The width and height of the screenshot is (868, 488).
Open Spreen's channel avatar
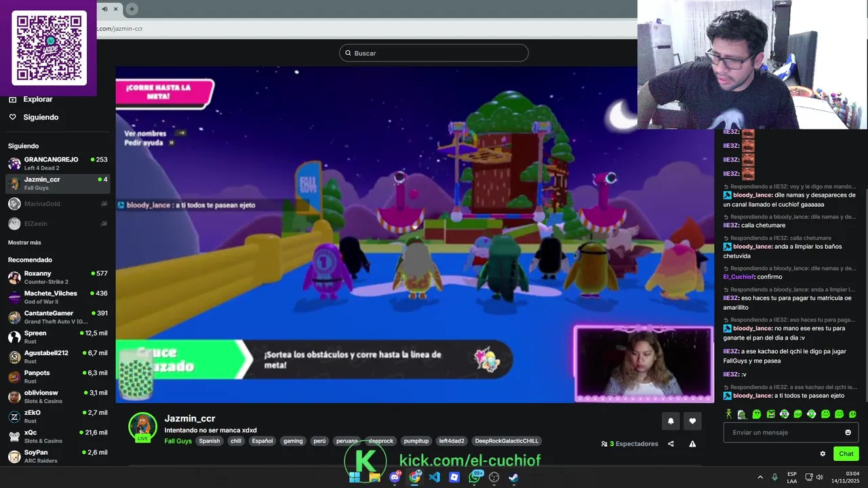(x=14, y=337)
